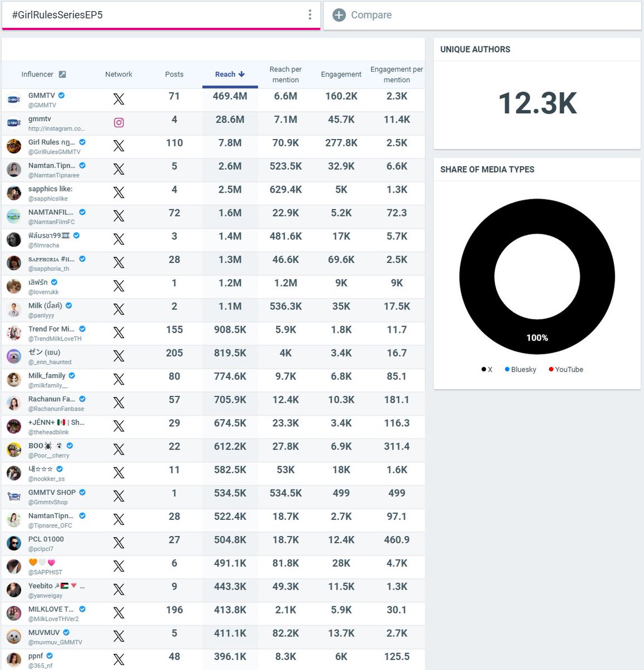The image size is (644, 670).
Task: Toggle Bluesky in the media types legend
Action: coord(520,369)
